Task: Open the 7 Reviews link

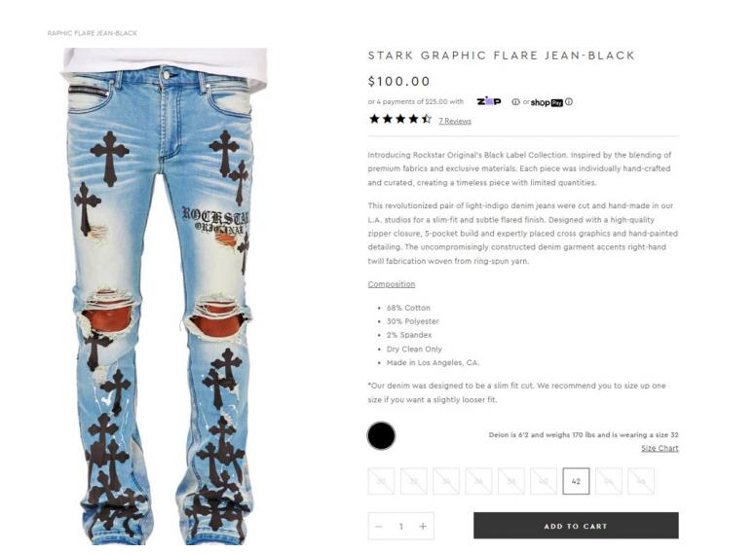Action: [455, 121]
